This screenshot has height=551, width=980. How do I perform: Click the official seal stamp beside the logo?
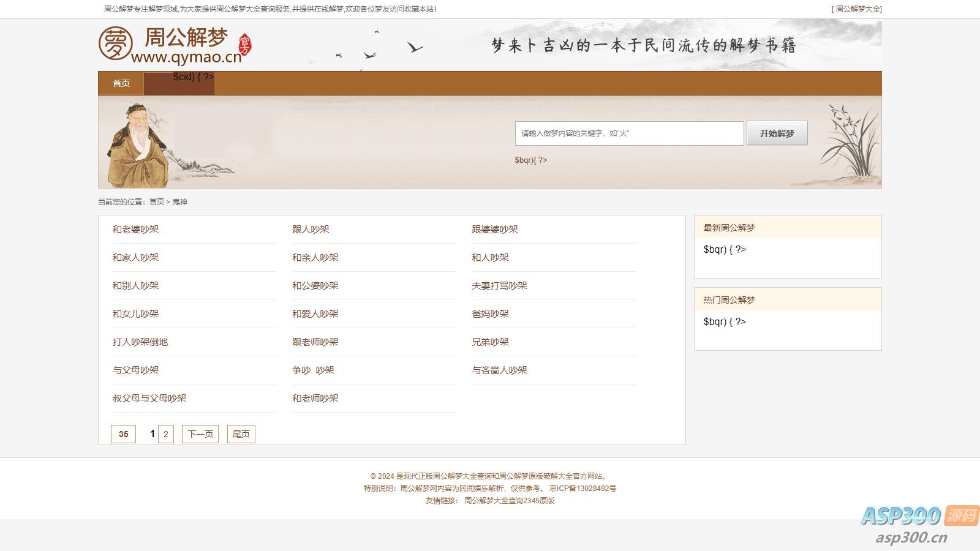pos(245,45)
